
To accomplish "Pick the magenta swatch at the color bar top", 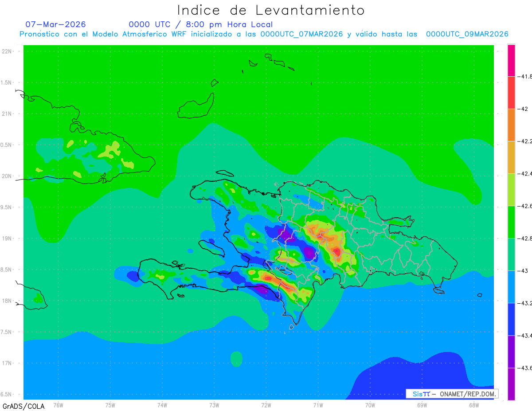I will (x=511, y=60).
